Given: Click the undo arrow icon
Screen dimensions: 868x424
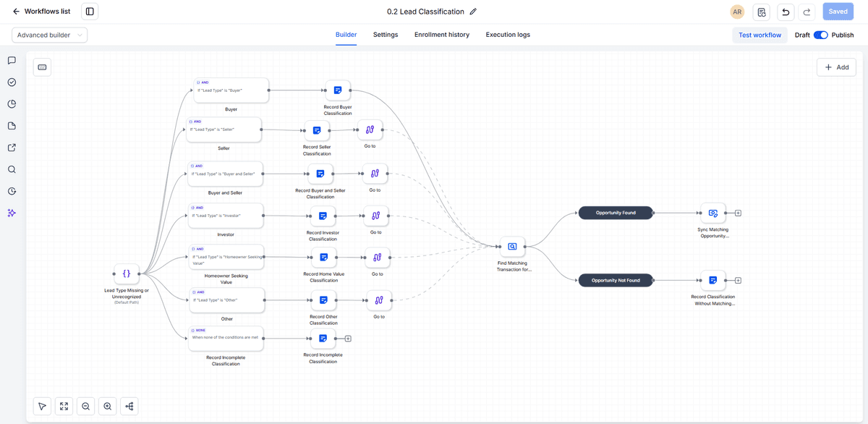Looking at the screenshot, I should 786,12.
